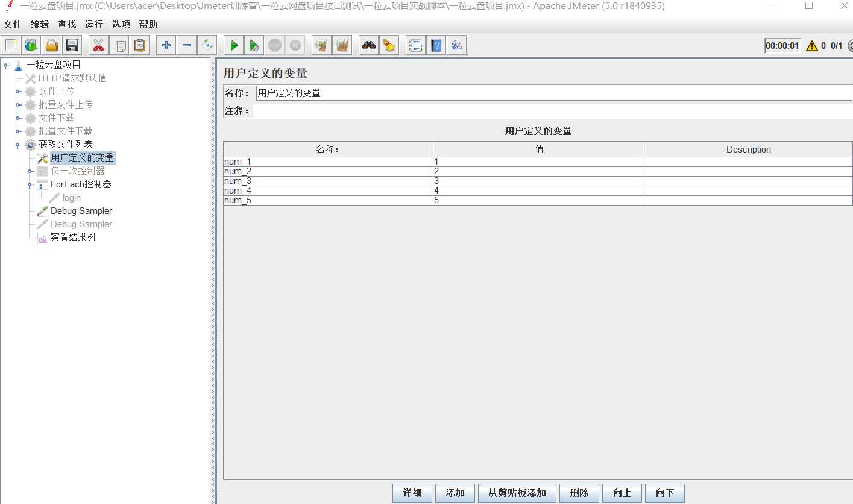Screen dimensions: 853x504
Task: Save the test plan with floppy icon
Action: coord(72,45)
